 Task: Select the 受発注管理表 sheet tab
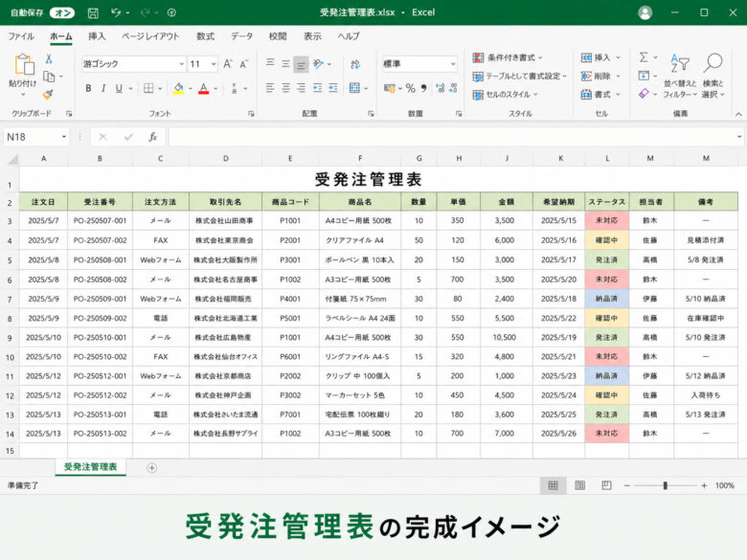click(x=91, y=467)
